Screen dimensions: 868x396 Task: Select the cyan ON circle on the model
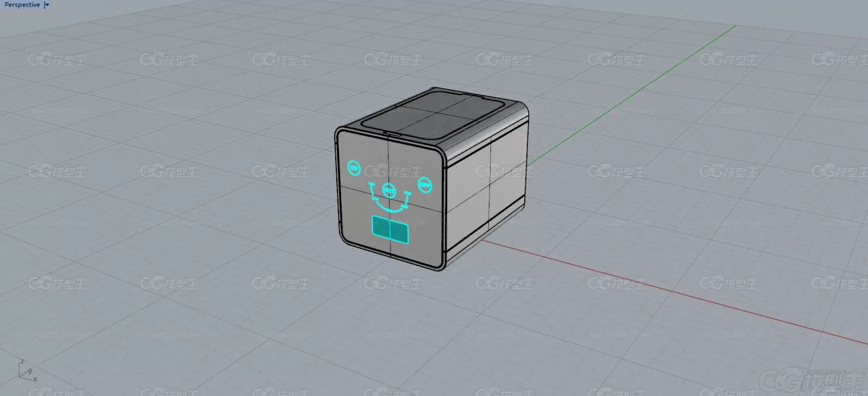[354, 168]
